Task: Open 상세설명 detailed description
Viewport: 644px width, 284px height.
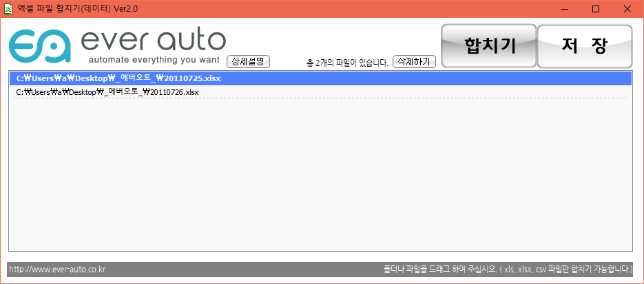Action: (x=248, y=62)
